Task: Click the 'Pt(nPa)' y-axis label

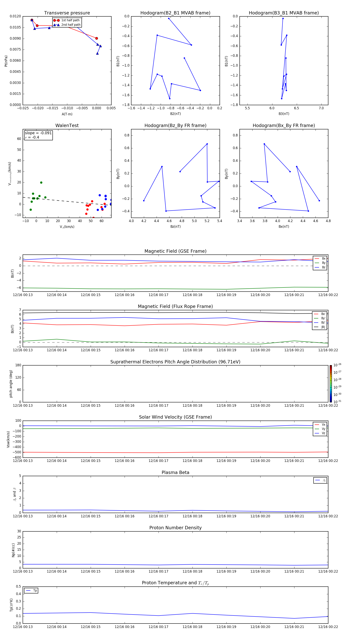Action: click(6, 61)
